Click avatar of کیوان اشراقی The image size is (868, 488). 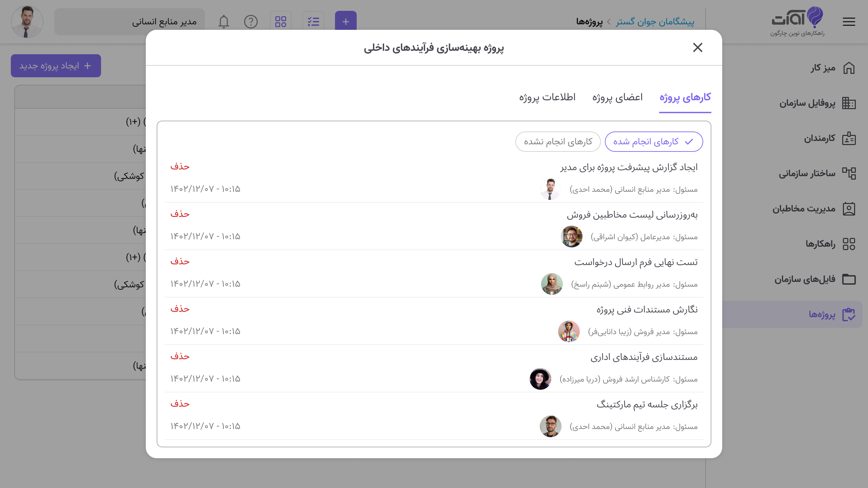point(572,237)
